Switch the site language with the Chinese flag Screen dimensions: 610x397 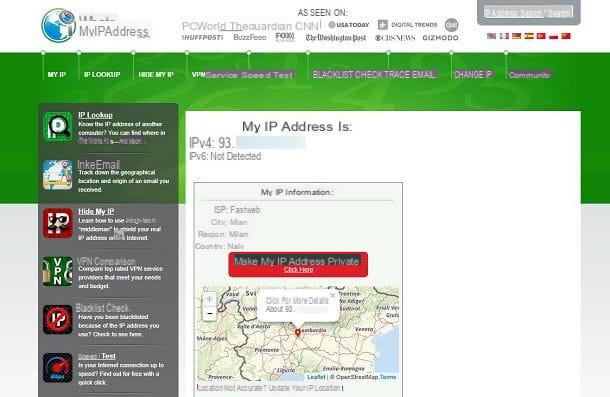(x=566, y=36)
